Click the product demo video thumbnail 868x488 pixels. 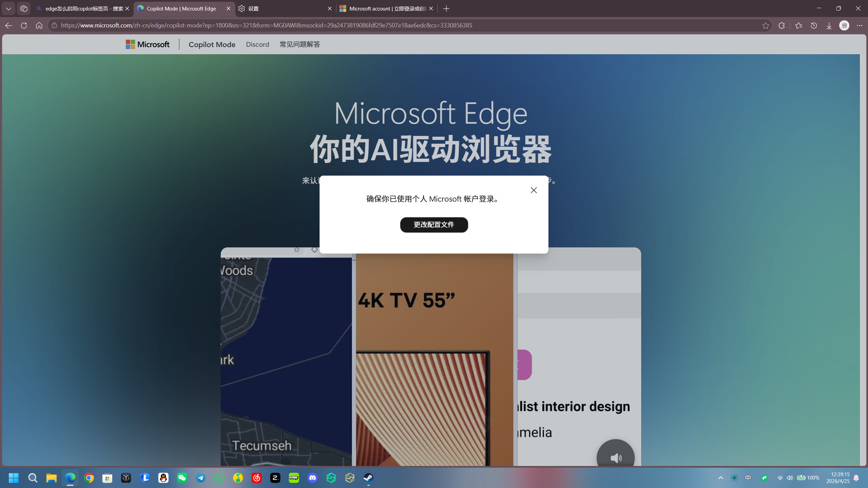431,357
